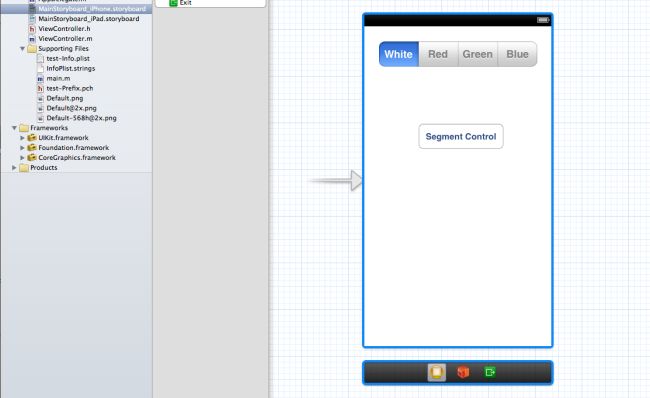Select the Red segment
Screen dimensions: 650x398
pos(438,54)
